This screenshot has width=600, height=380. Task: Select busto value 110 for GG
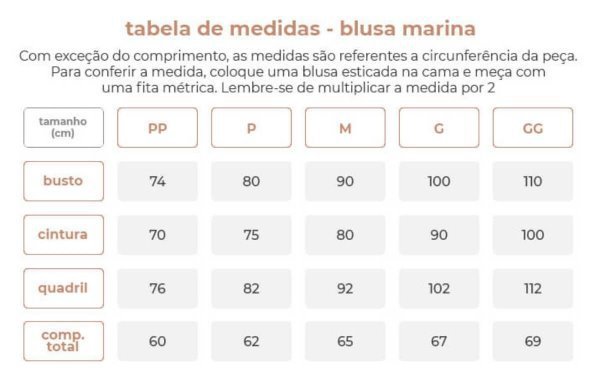[x=533, y=181]
